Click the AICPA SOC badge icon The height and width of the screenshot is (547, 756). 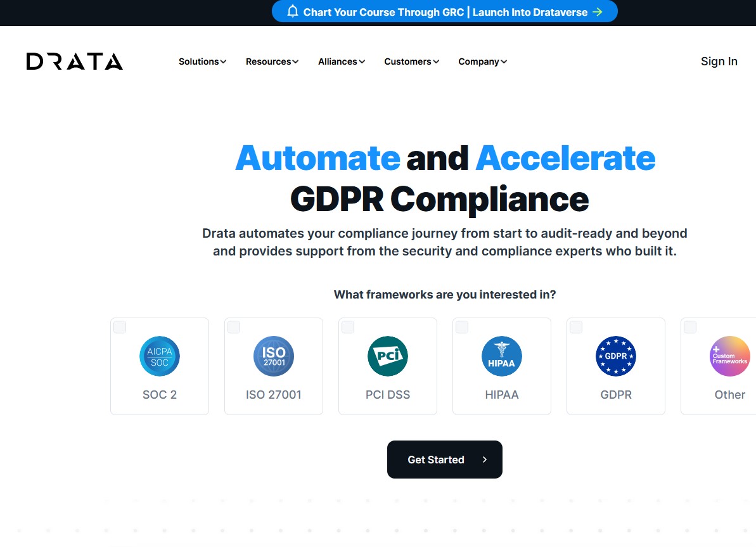pyautogui.click(x=160, y=356)
